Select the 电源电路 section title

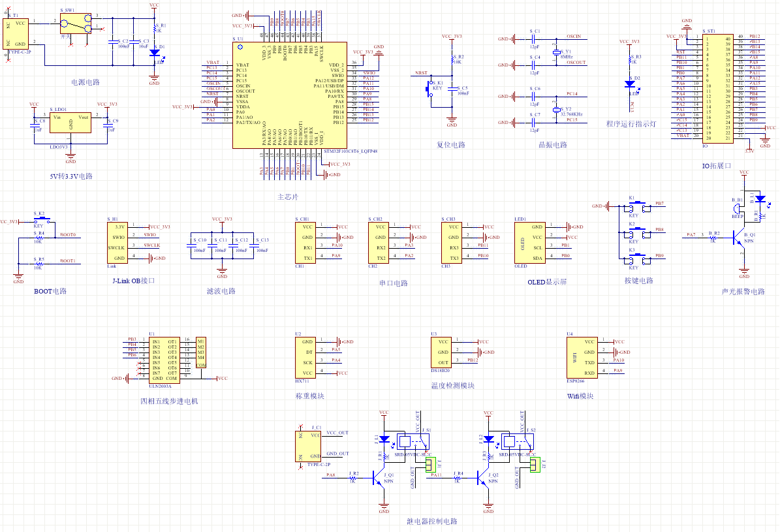pos(86,82)
